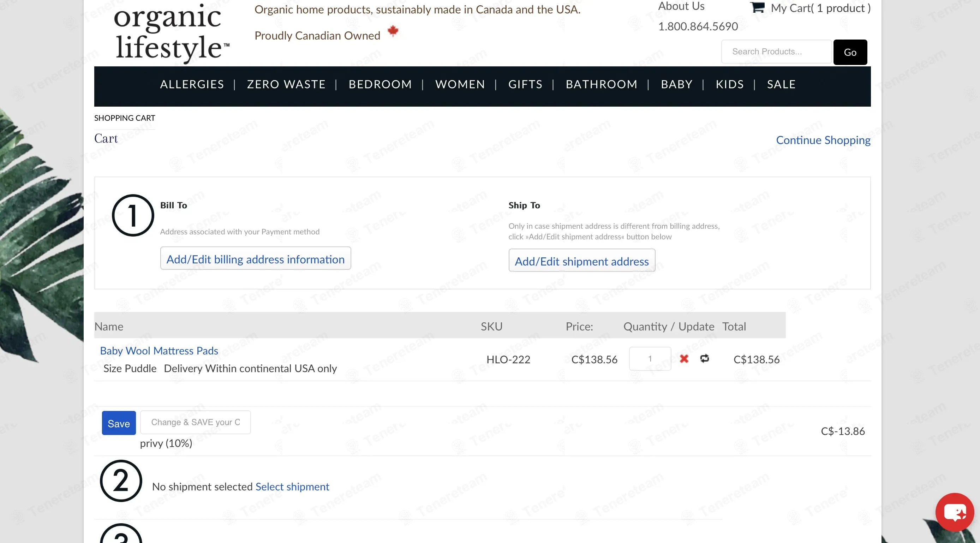This screenshot has height=543, width=980.
Task: Open the About Us page
Action: (x=681, y=6)
